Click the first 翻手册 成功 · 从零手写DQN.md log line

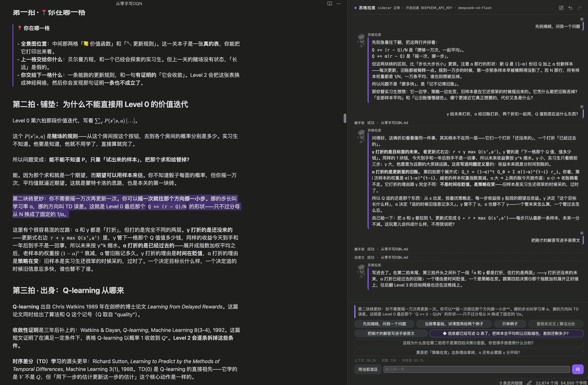click(x=381, y=123)
